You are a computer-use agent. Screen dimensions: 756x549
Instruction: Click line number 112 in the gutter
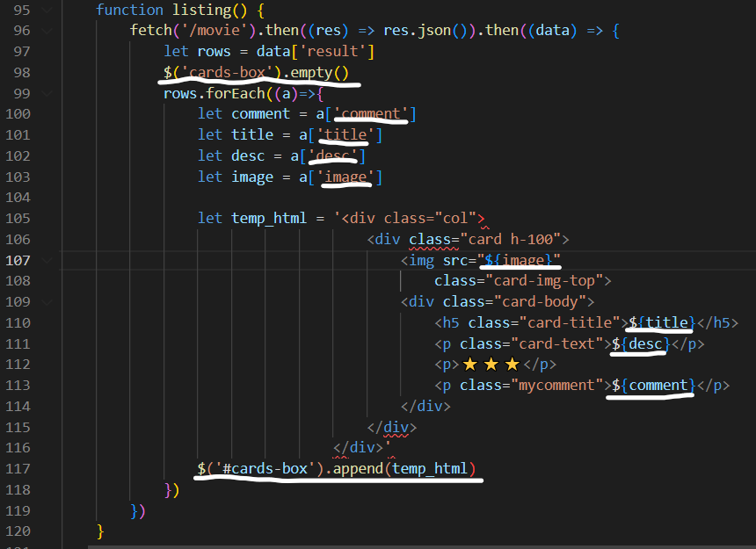[18, 365]
